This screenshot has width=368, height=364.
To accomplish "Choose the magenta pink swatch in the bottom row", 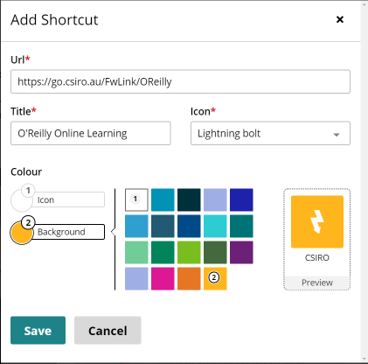I will coord(163,279).
